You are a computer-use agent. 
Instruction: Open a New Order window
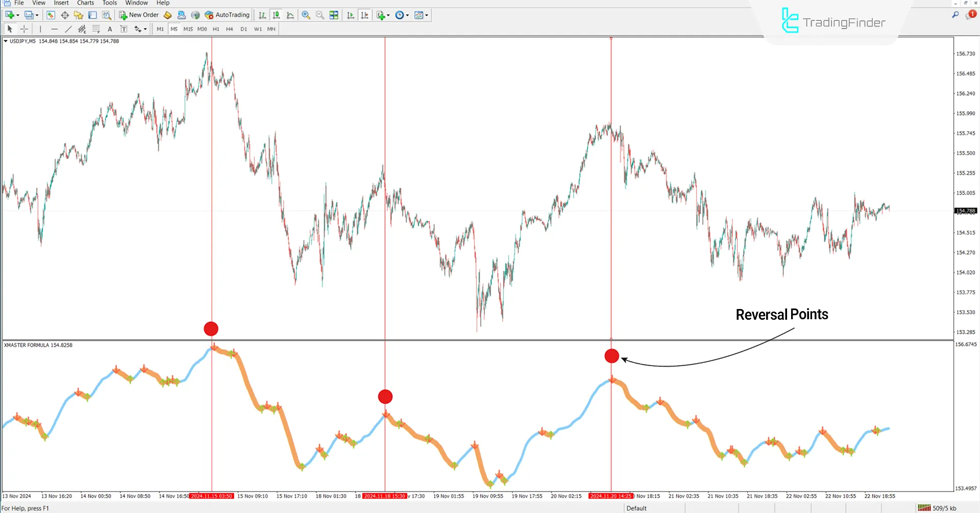(x=139, y=15)
